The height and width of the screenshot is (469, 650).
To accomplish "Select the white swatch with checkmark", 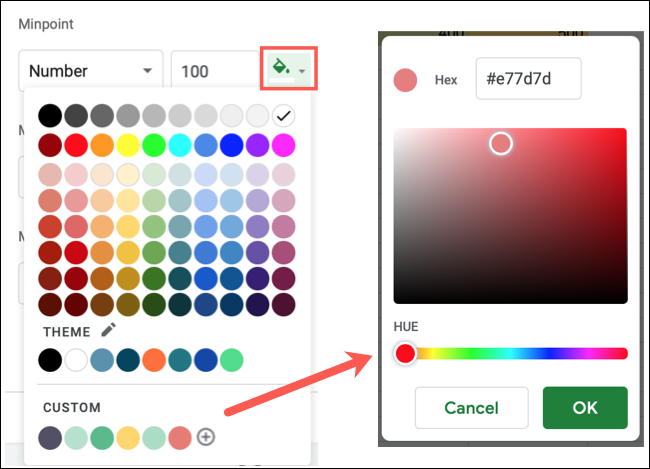I will (x=283, y=115).
